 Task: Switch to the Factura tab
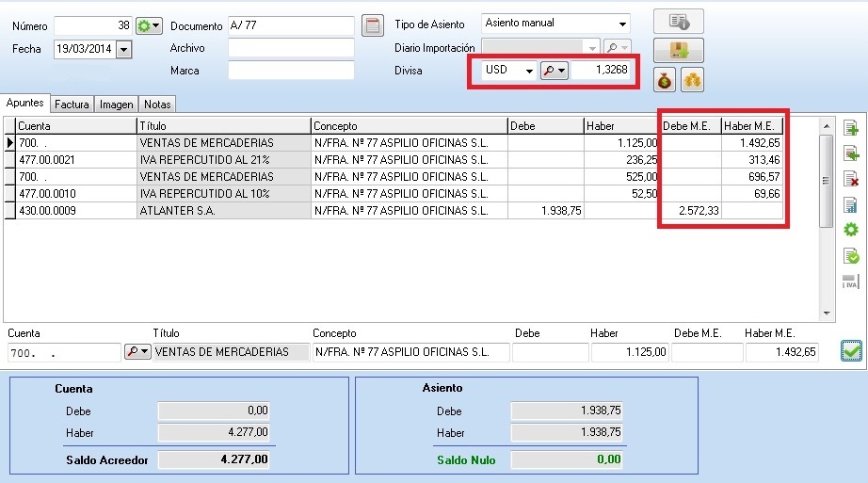pos(71,105)
